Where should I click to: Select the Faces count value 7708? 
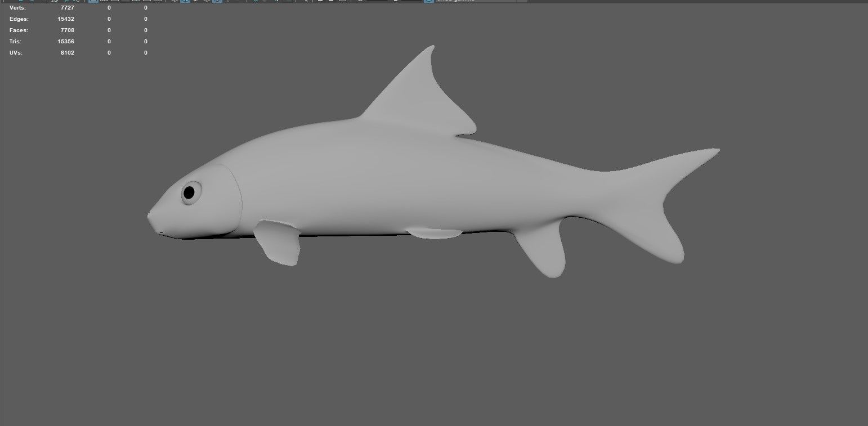(67, 30)
